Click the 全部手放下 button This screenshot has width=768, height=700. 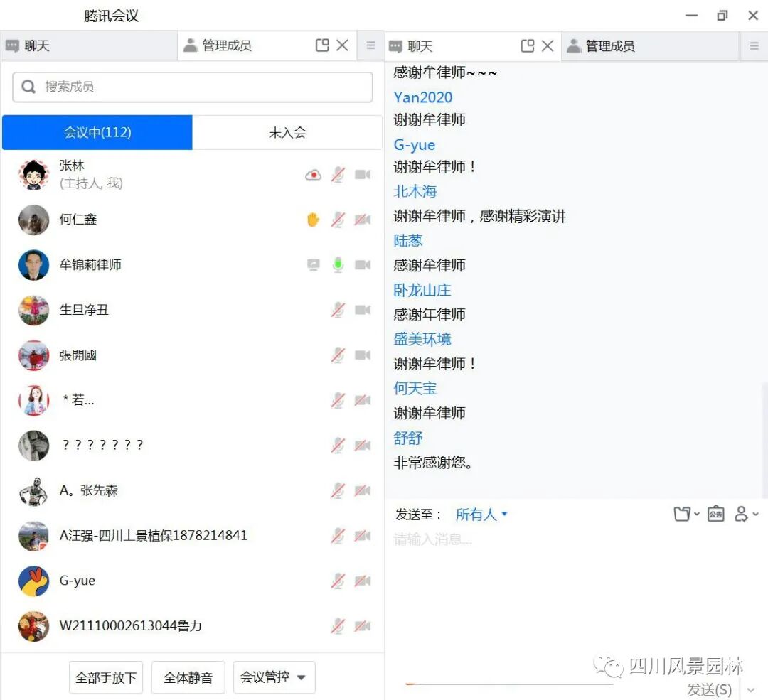pyautogui.click(x=105, y=677)
